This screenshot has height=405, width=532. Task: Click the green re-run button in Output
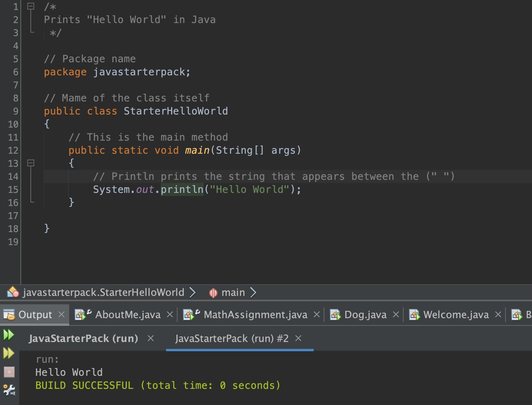coord(8,335)
